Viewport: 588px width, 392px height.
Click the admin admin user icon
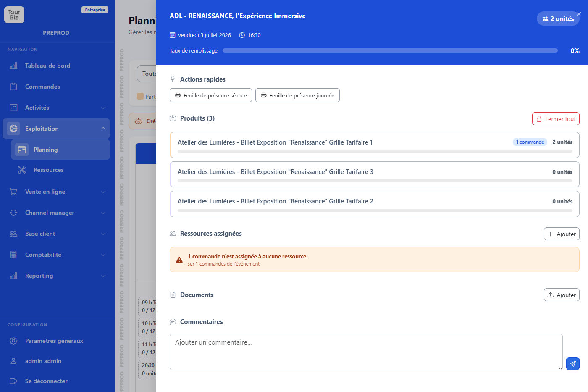click(x=13, y=361)
